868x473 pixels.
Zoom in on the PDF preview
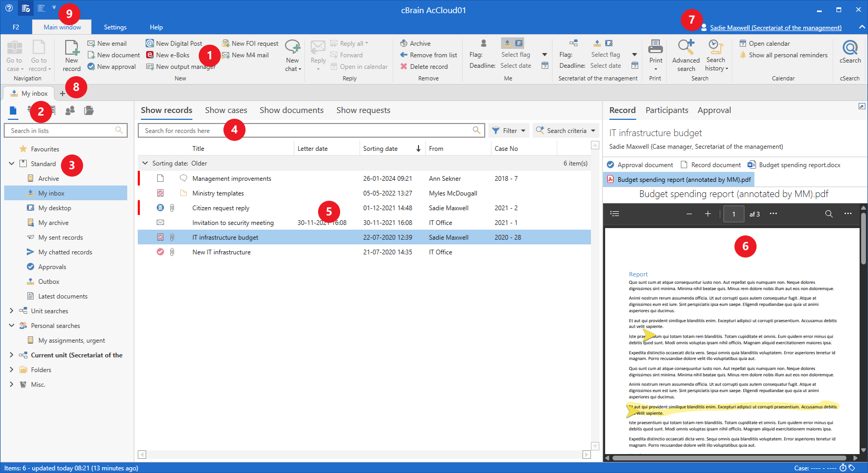point(708,214)
